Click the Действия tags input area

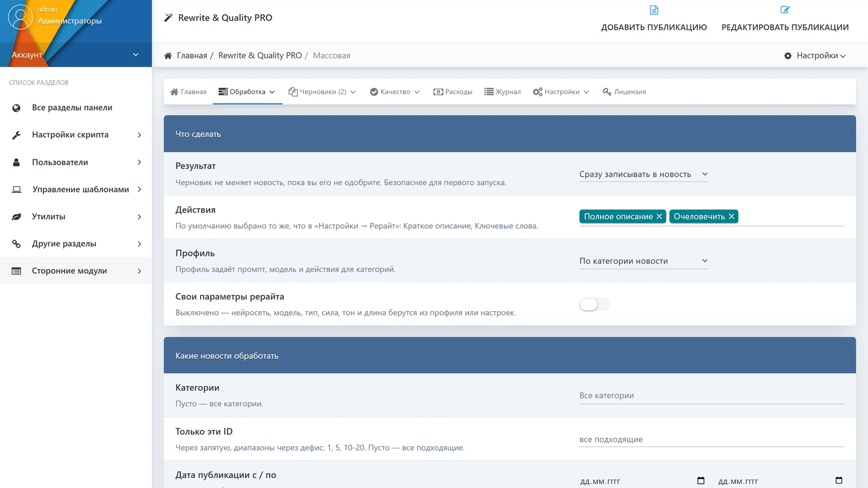click(712, 217)
